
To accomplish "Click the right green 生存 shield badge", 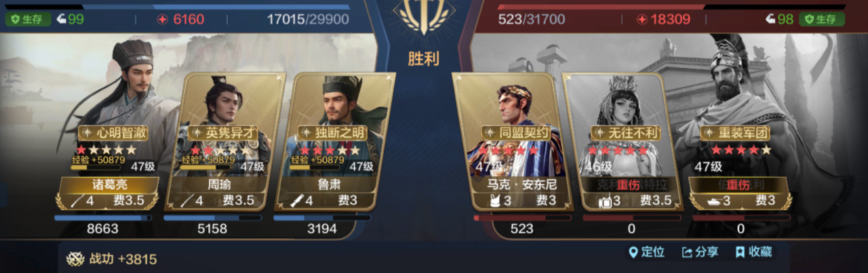I will point(822,20).
